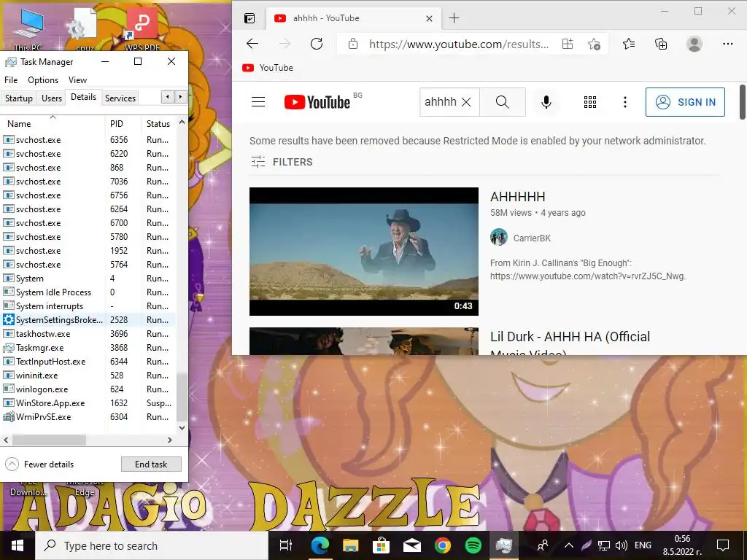This screenshot has height=560, width=747.
Task: Add this page to favorites star
Action: coord(594,44)
